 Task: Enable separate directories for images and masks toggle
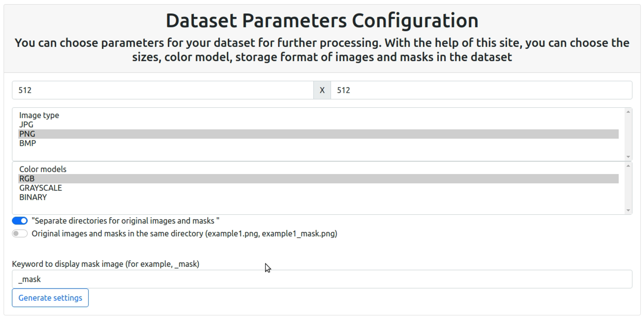[20, 221]
